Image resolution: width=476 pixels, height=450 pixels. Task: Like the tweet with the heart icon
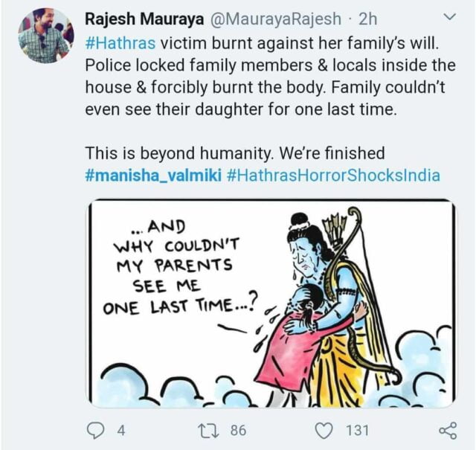(324, 430)
